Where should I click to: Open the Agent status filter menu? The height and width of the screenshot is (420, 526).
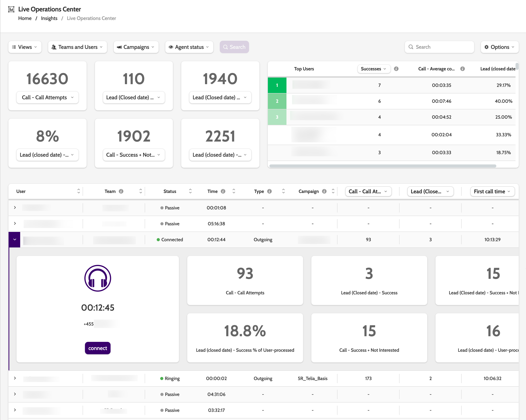coord(189,47)
